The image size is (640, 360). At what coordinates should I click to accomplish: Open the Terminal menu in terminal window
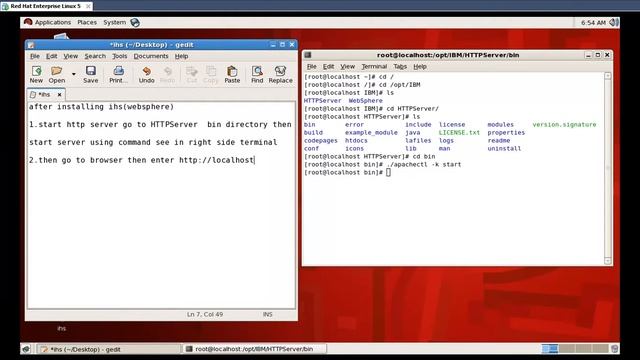tap(374, 66)
